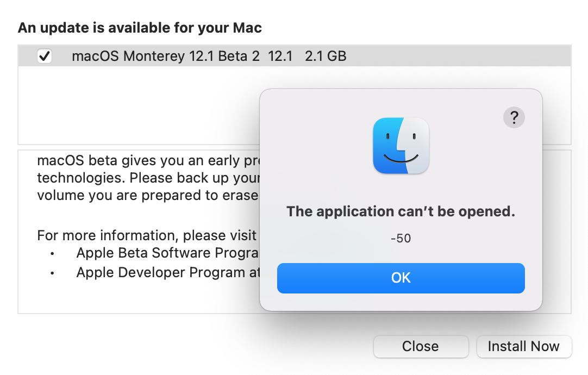588x375 pixels.
Task: Click the "For more information, please visit" text
Action: (147, 235)
